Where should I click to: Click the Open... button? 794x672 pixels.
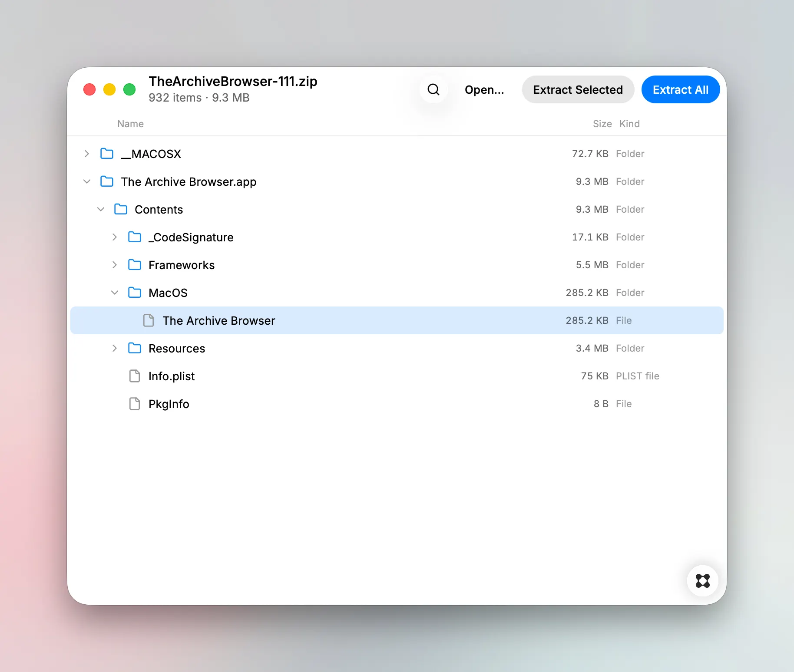coord(484,90)
